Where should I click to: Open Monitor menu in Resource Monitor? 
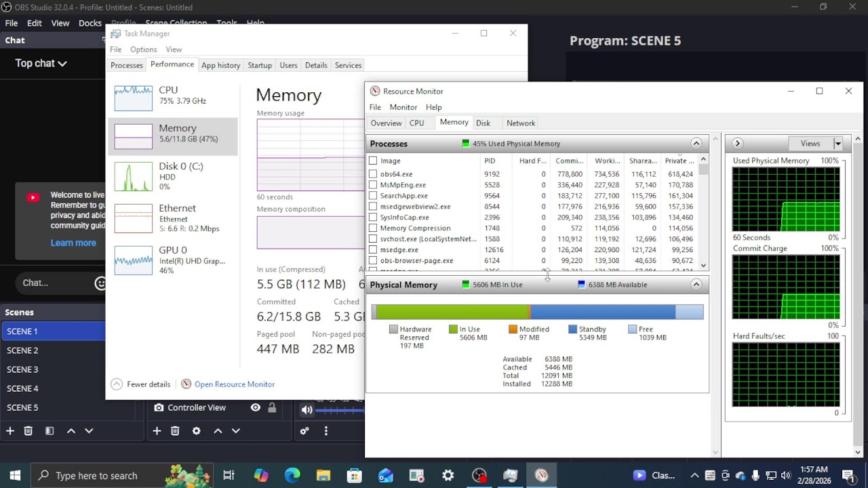pos(403,107)
